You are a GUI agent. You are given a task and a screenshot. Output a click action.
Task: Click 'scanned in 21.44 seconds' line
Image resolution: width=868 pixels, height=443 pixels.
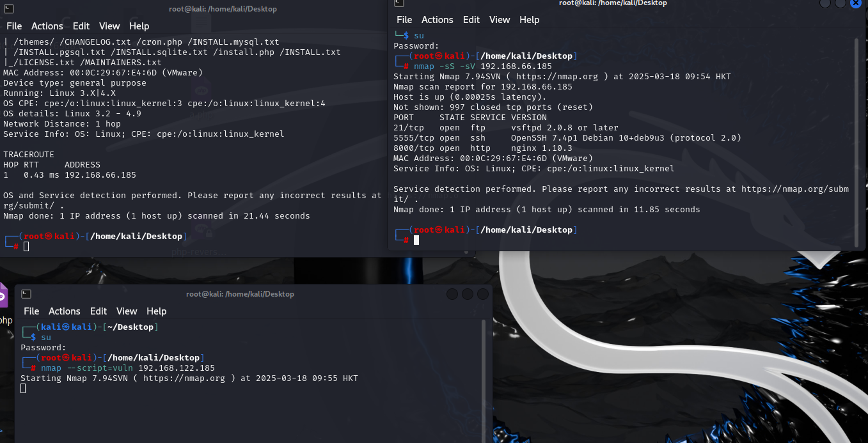coord(157,216)
